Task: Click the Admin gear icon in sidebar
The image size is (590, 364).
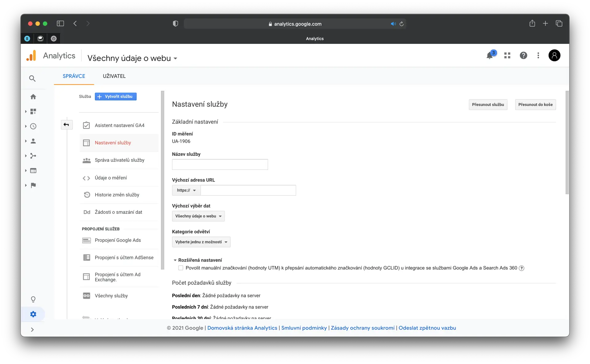Action: point(33,314)
